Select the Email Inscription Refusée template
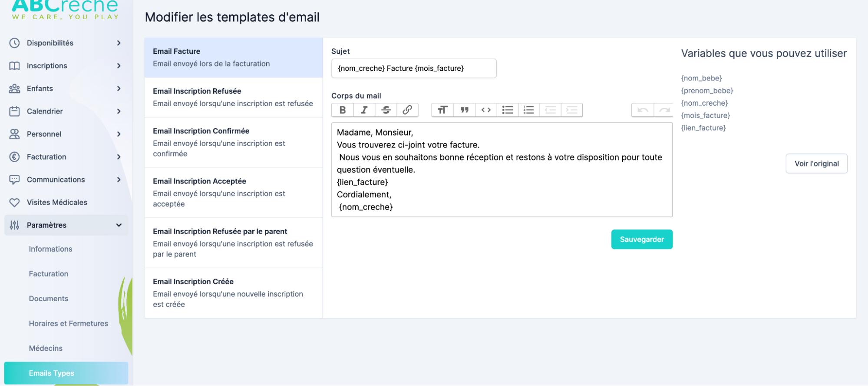This screenshot has height=386, width=868. pos(233,97)
